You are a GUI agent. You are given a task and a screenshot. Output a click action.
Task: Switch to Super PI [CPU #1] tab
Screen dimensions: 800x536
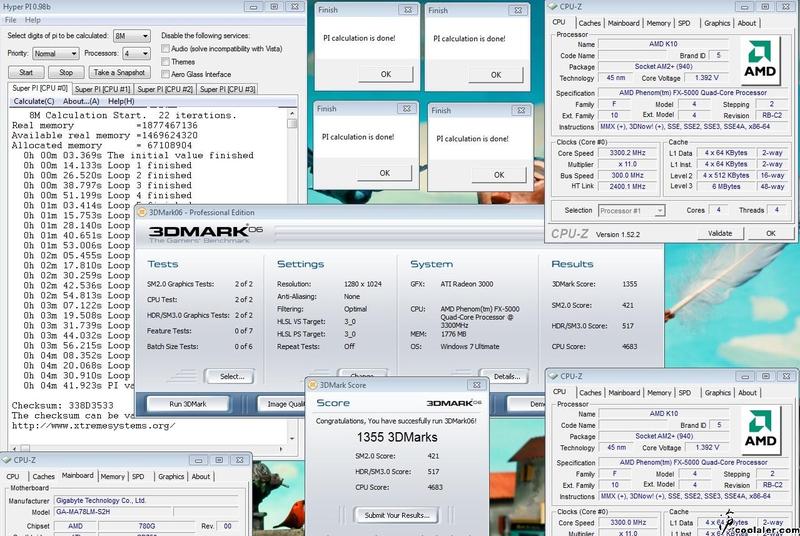103,89
